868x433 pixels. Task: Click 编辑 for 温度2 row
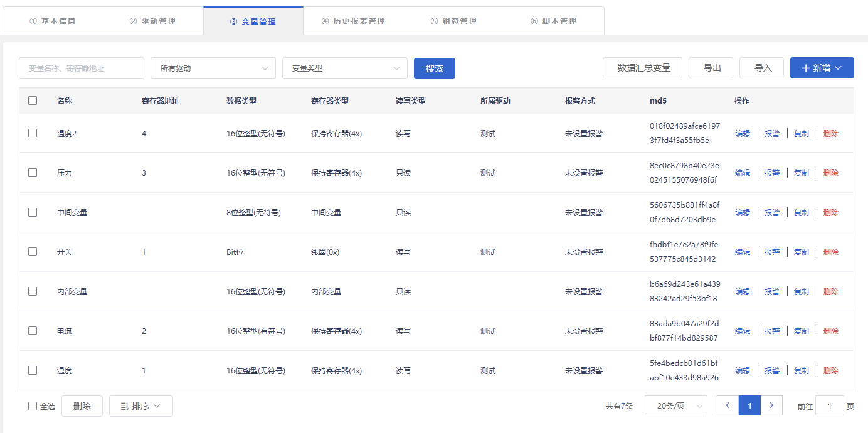click(x=743, y=134)
